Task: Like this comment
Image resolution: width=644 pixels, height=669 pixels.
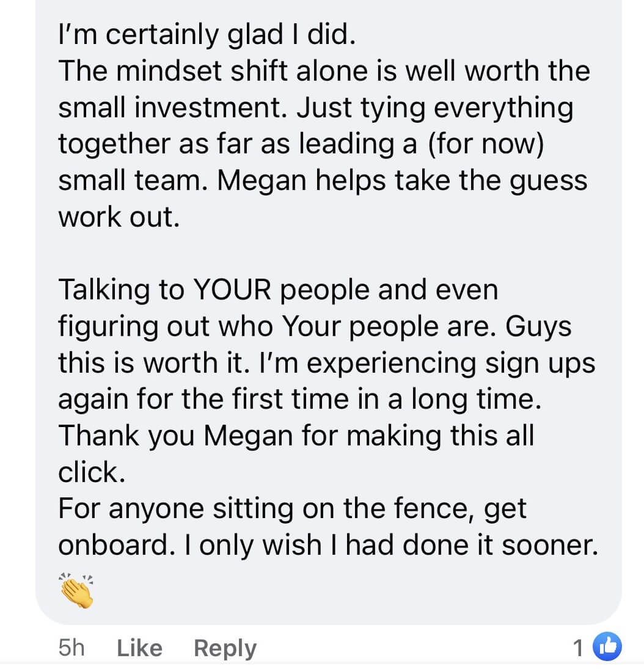Action: [139, 648]
